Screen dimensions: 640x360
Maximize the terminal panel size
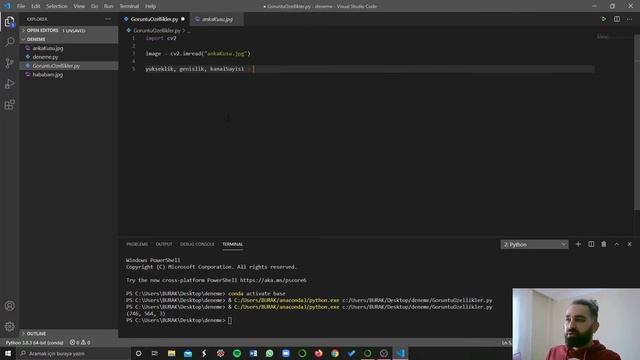[x=617, y=244]
